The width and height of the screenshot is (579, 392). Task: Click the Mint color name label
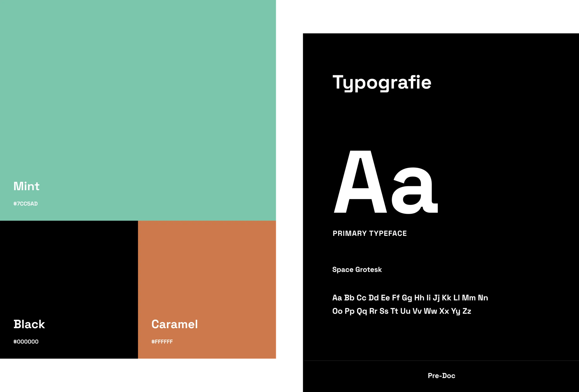point(26,186)
